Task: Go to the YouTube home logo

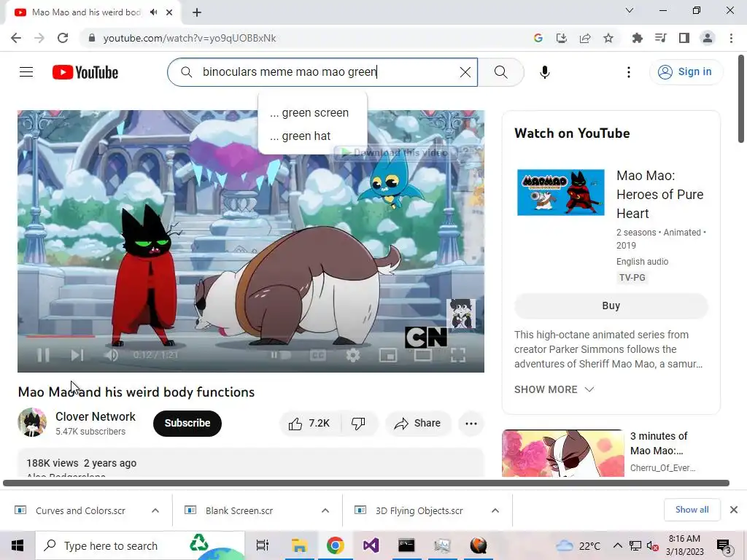Action: tap(85, 72)
